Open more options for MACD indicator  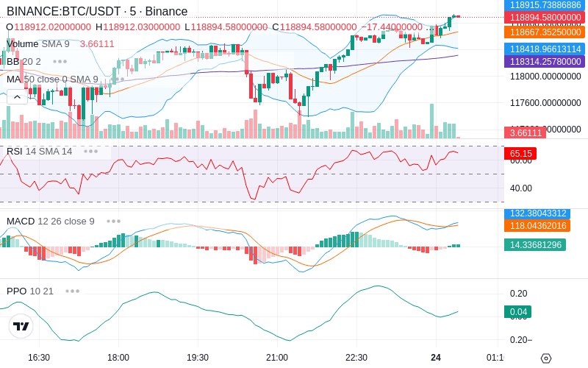click(x=113, y=221)
